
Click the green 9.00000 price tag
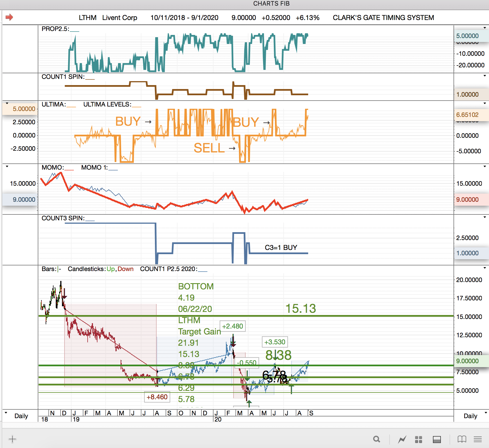[x=467, y=361]
